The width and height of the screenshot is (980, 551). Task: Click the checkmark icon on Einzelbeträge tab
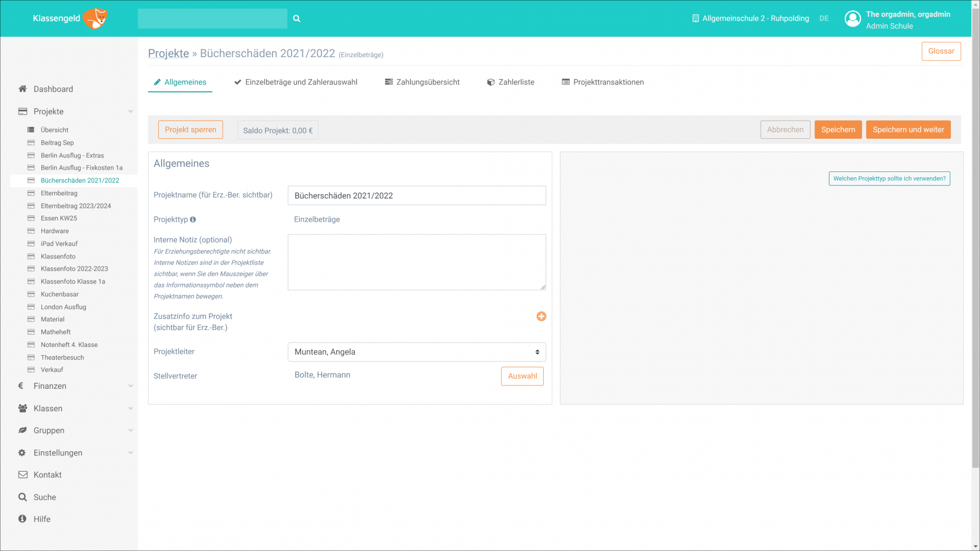click(x=237, y=82)
